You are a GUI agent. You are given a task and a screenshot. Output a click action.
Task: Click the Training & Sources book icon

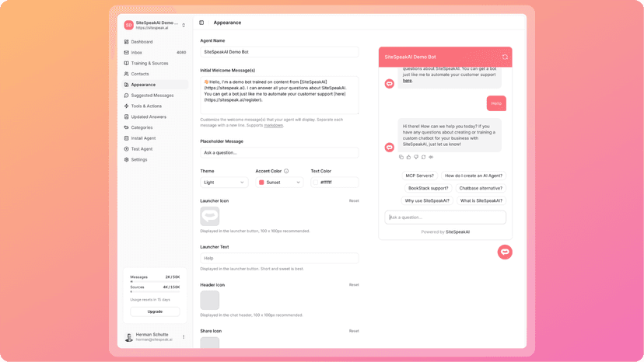click(x=127, y=63)
